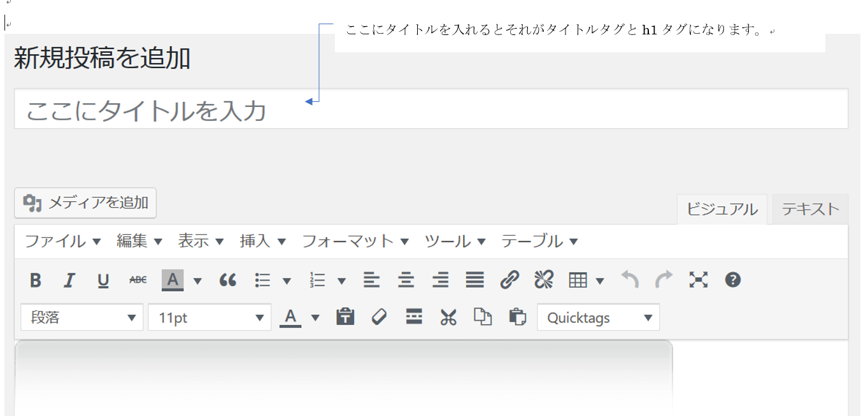Switch to the テキスト editor tab
Image resolution: width=868 pixels, height=416 pixels.
pyautogui.click(x=810, y=209)
